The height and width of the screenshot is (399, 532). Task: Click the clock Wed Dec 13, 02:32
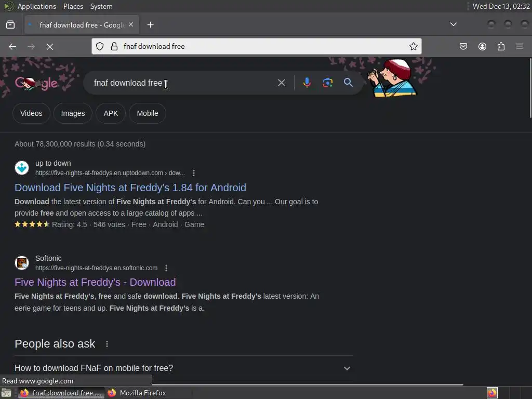coord(501,6)
